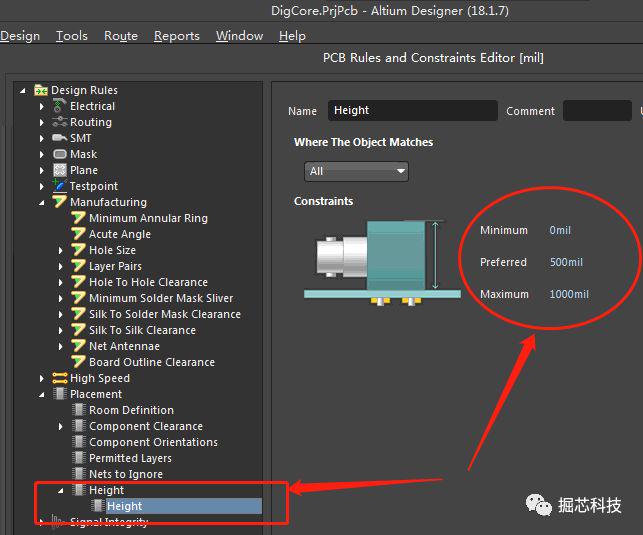Expand the Routing rules category
The image size is (643, 535).
[41, 122]
